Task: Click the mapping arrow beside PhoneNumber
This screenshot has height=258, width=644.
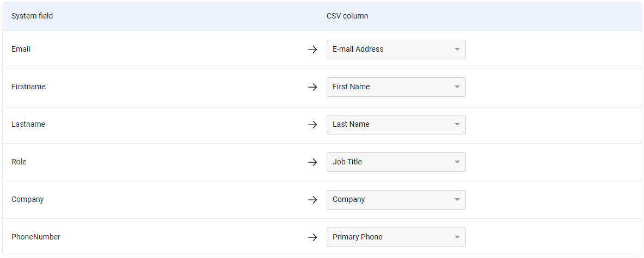Action: 312,237
